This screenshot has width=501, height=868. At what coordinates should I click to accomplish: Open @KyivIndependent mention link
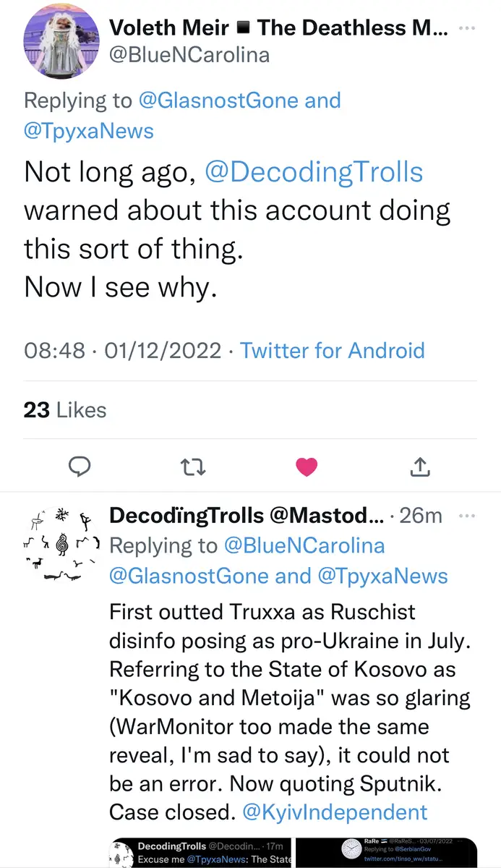click(335, 812)
